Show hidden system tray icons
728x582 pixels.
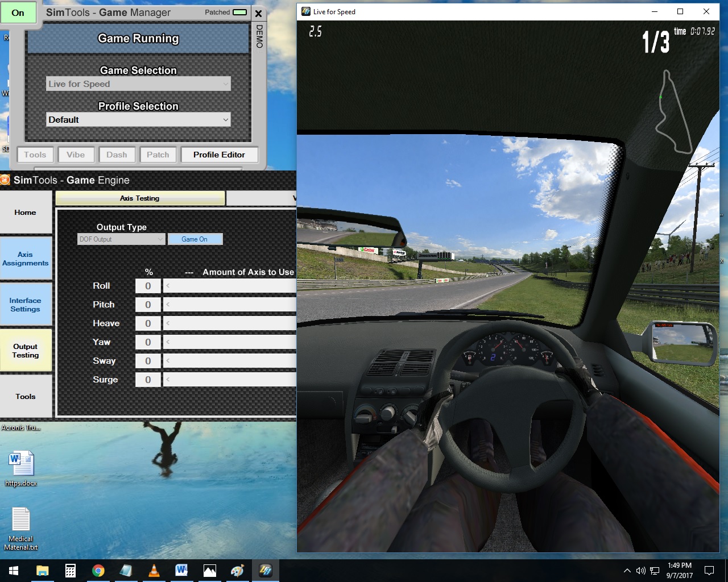pos(627,571)
